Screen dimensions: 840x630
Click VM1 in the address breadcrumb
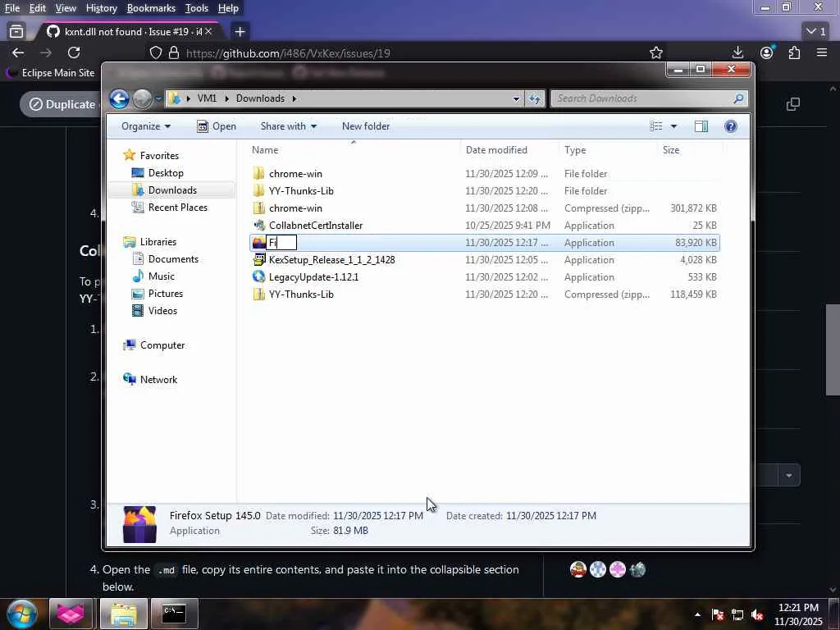207,98
